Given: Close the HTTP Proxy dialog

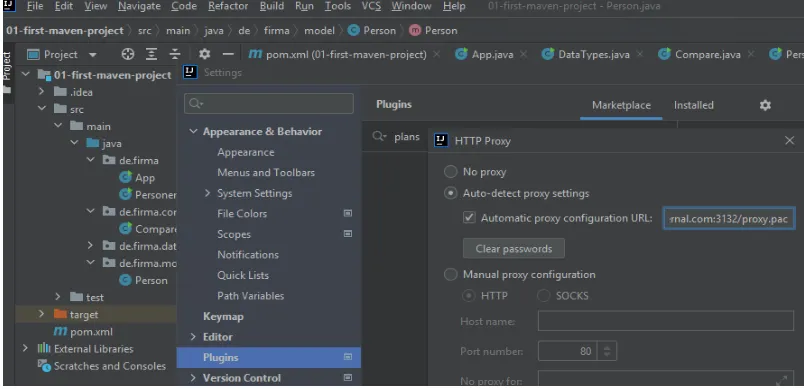Looking at the screenshot, I should pos(790,140).
